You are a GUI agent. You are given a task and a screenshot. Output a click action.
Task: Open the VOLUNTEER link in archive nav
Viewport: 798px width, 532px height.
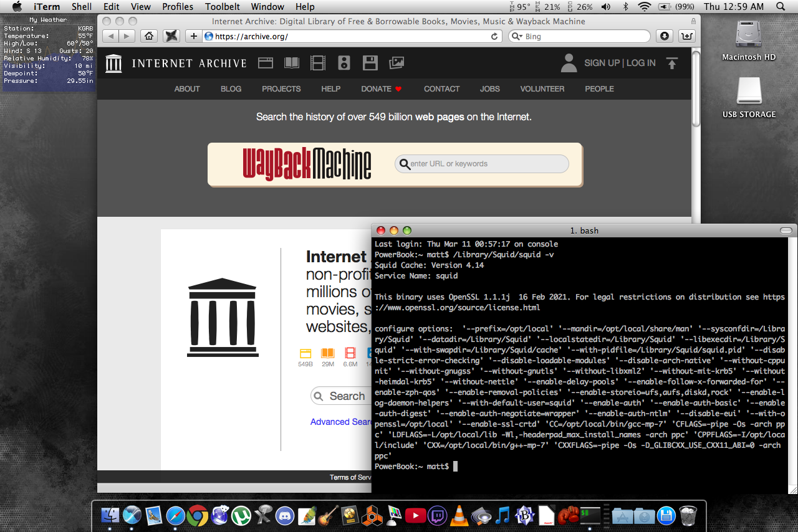click(x=542, y=89)
